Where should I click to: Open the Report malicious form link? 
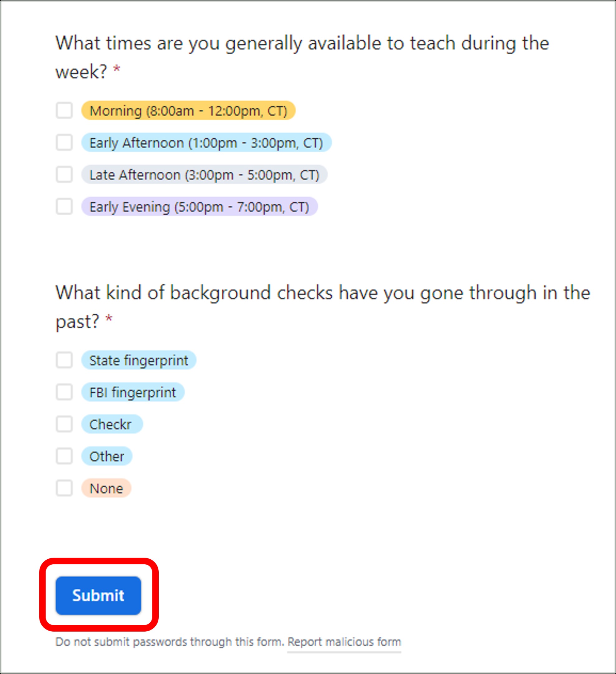click(344, 642)
